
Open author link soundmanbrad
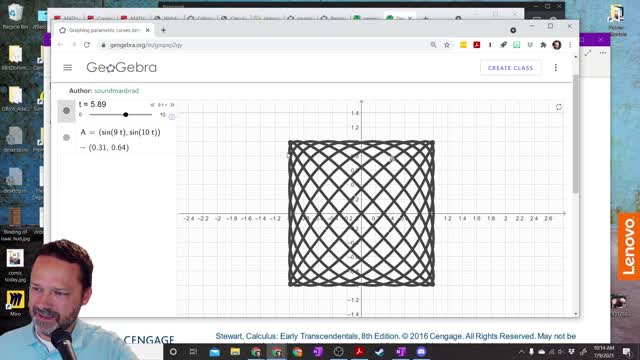116,91
